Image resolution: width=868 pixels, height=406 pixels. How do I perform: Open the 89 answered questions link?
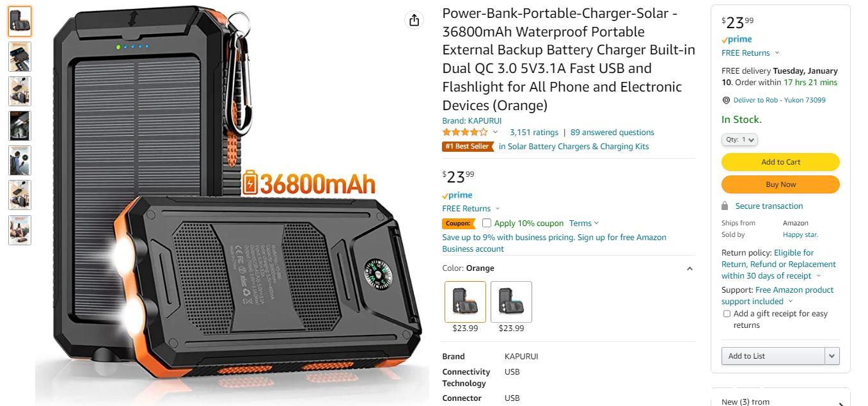612,133
